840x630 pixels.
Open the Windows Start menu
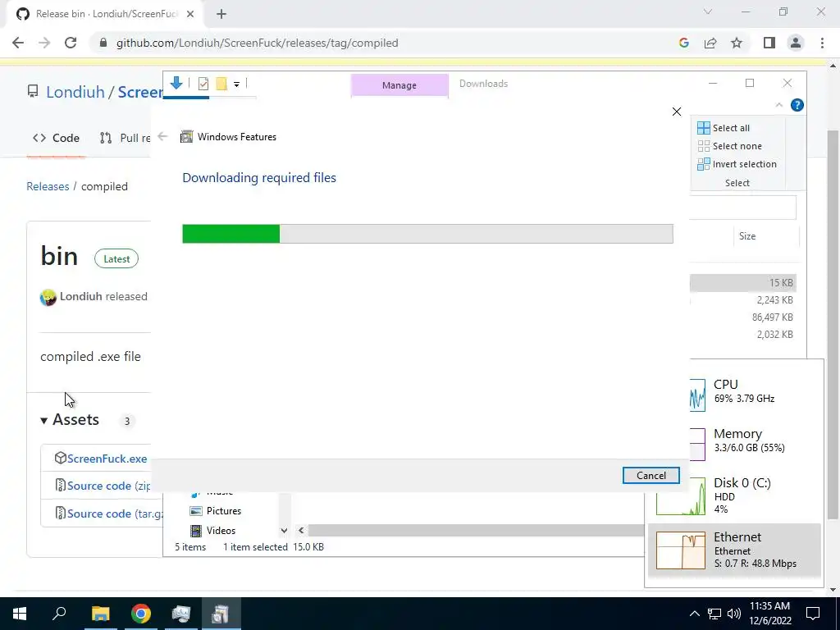point(20,614)
